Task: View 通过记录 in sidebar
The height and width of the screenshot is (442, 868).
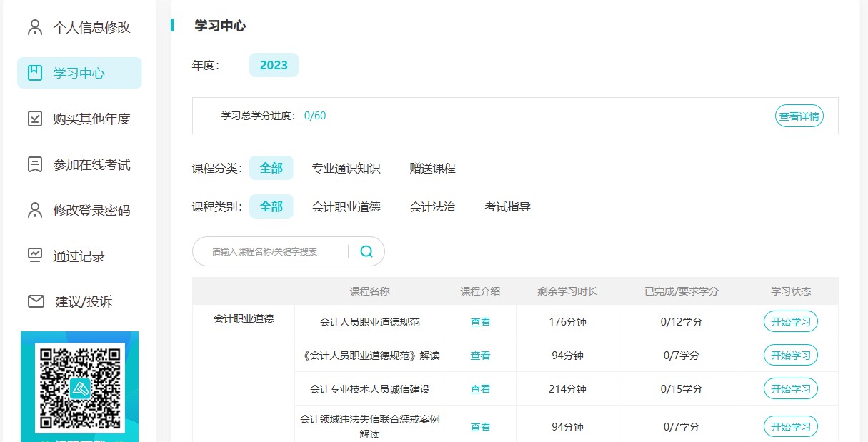Action: click(x=79, y=256)
